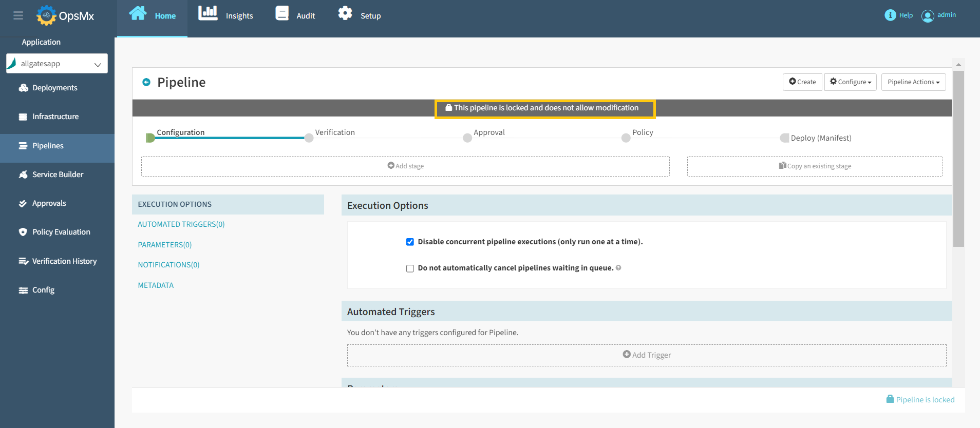This screenshot has height=428, width=980.
Task: Open Service Builder from sidebar
Action: [58, 174]
